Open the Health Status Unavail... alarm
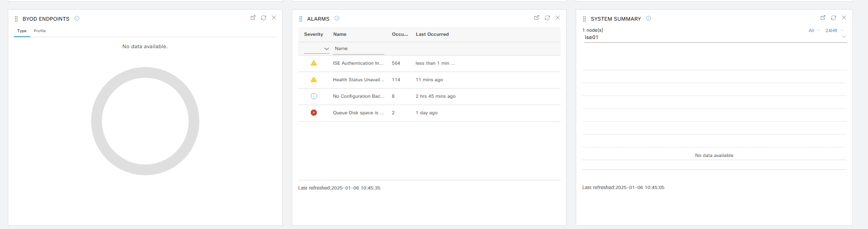 point(358,80)
